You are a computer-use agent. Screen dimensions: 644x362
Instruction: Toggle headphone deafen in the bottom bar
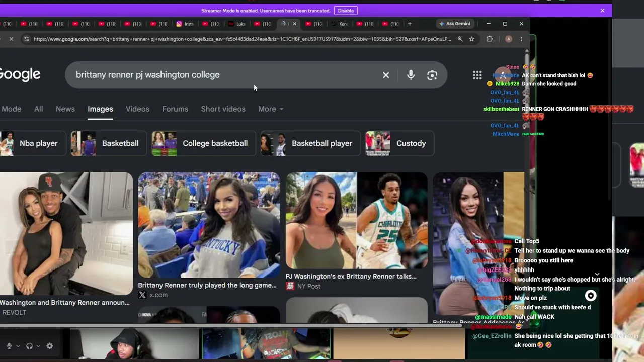[29, 346]
